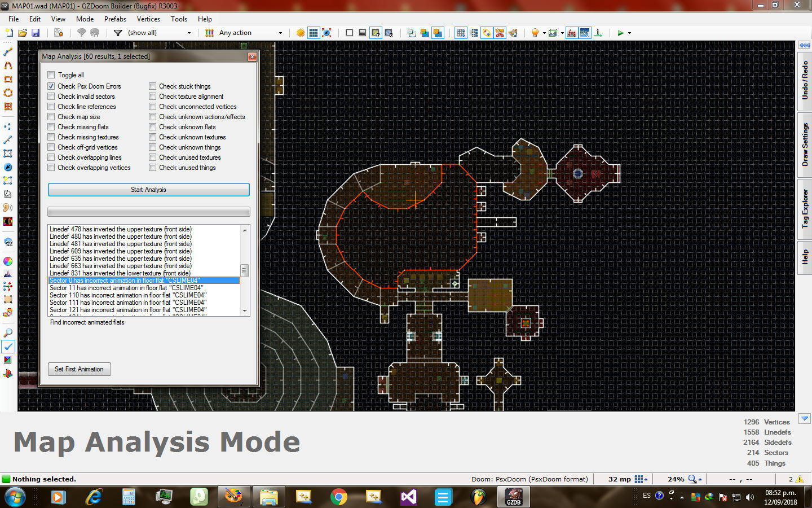The width and height of the screenshot is (812, 508).
Task: Toggle the blue grid view icon
Action: click(314, 33)
